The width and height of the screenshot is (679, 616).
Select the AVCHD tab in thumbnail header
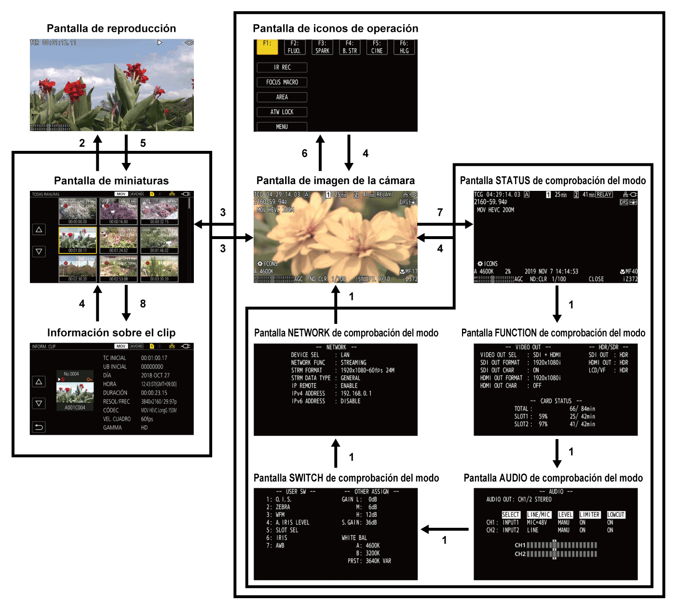(x=137, y=194)
